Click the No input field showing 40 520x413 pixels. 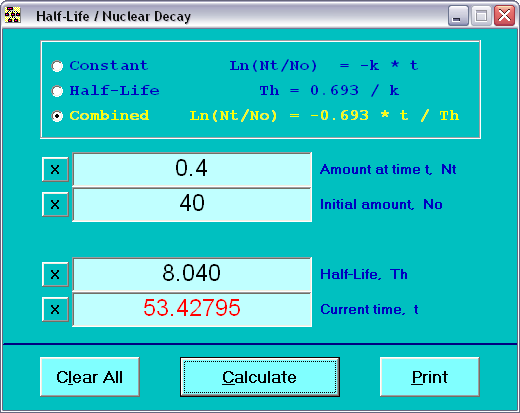click(192, 204)
